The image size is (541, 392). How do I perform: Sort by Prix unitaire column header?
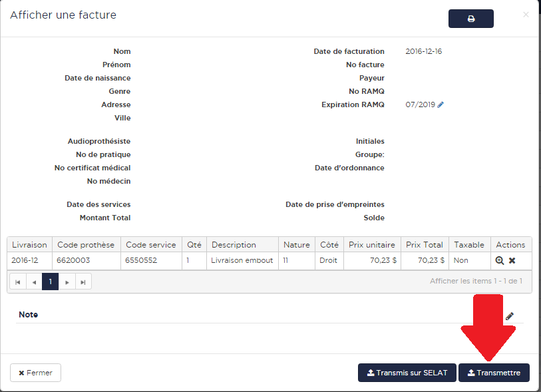pyautogui.click(x=372, y=245)
